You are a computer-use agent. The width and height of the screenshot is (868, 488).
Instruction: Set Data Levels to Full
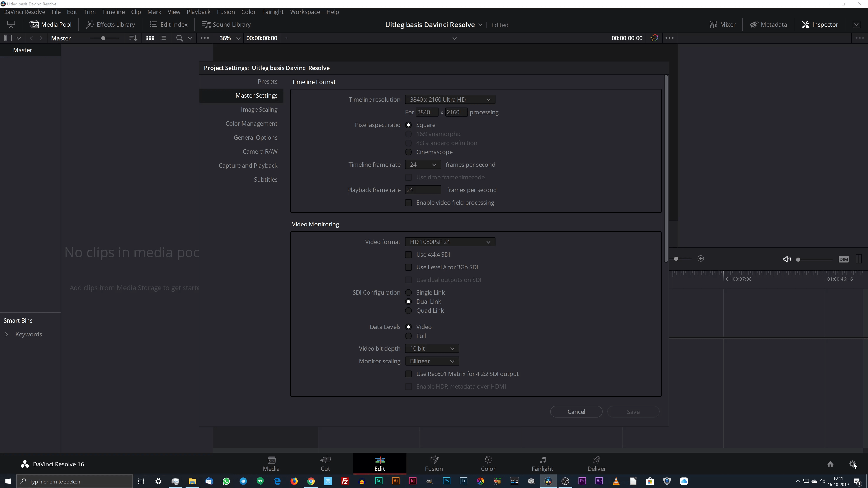point(408,336)
